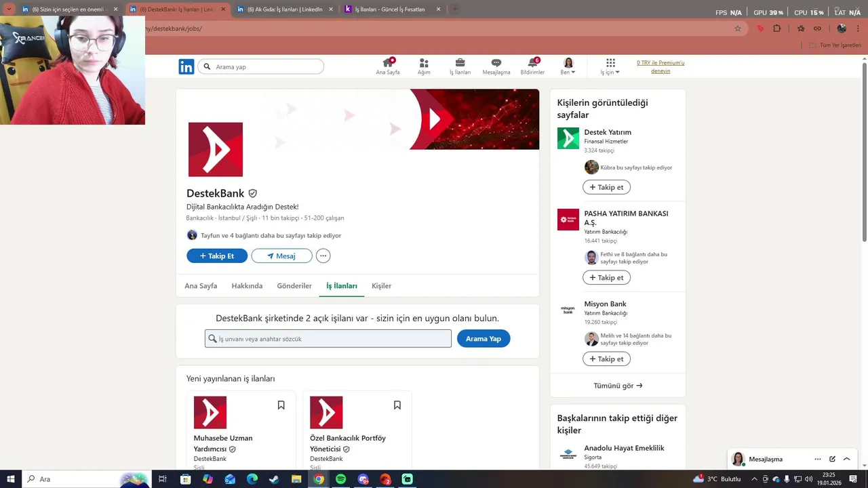Screen dimensions: 868x488
Task: Switch to the Hakkında tab
Action: pyautogui.click(x=247, y=285)
